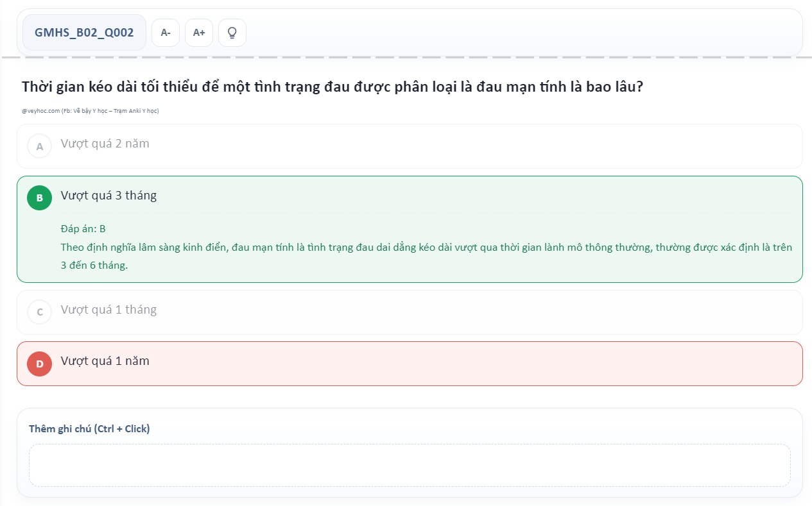Select the green B answer circle

coord(39,198)
